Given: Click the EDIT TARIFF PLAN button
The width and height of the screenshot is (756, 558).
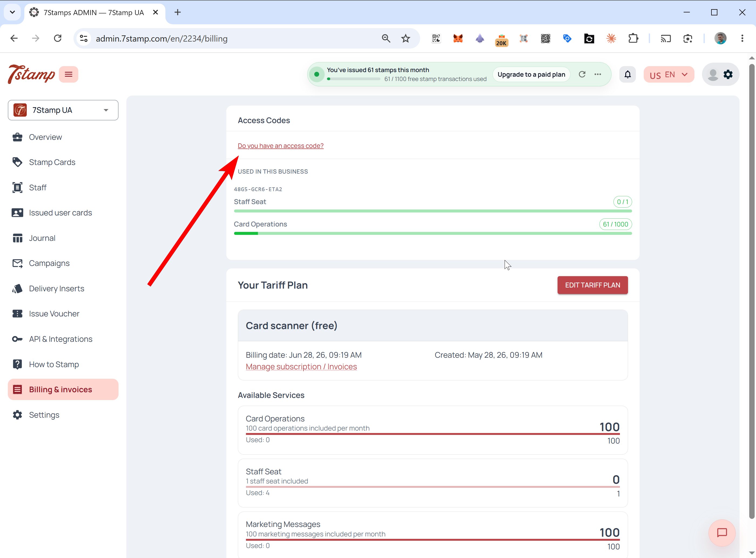Looking at the screenshot, I should (592, 285).
